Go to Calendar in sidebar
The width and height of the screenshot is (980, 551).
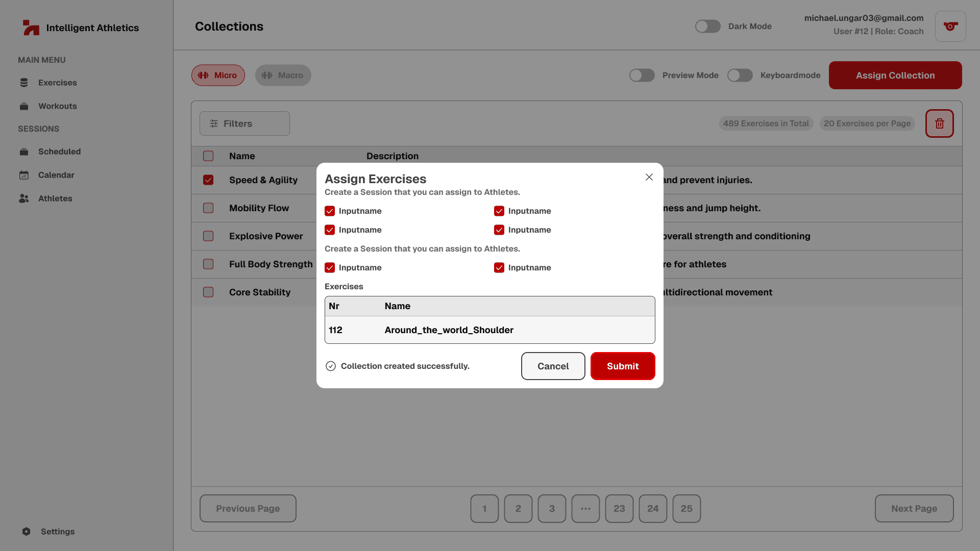point(56,175)
